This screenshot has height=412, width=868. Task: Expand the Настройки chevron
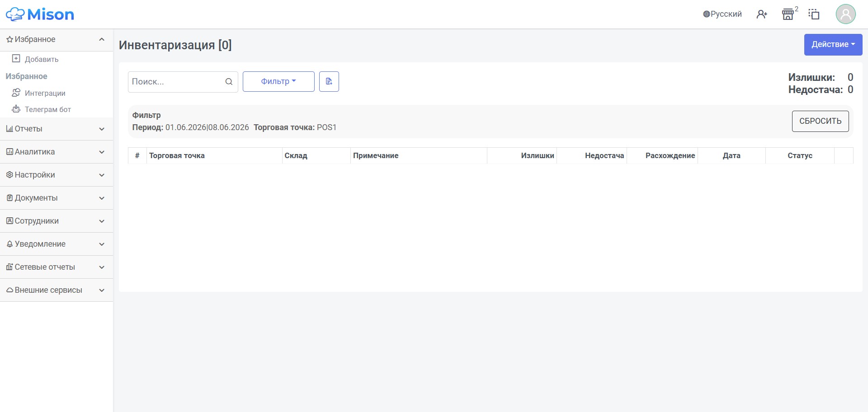click(102, 175)
